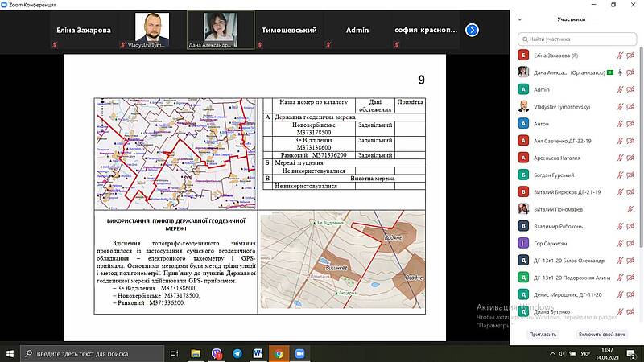Click muted microphone icon in Admin row
Screen dimensions: 644x362
click(620, 89)
